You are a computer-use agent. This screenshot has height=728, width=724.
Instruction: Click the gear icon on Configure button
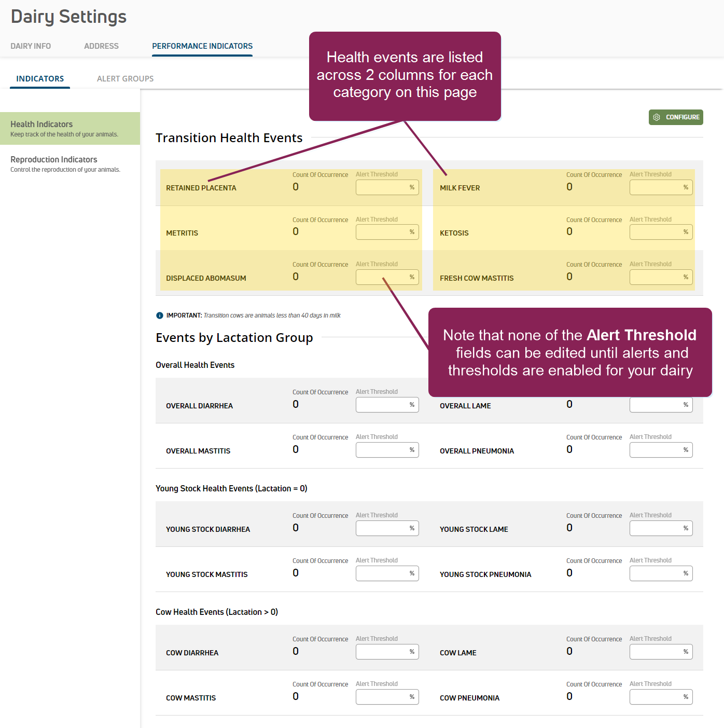pos(657,117)
